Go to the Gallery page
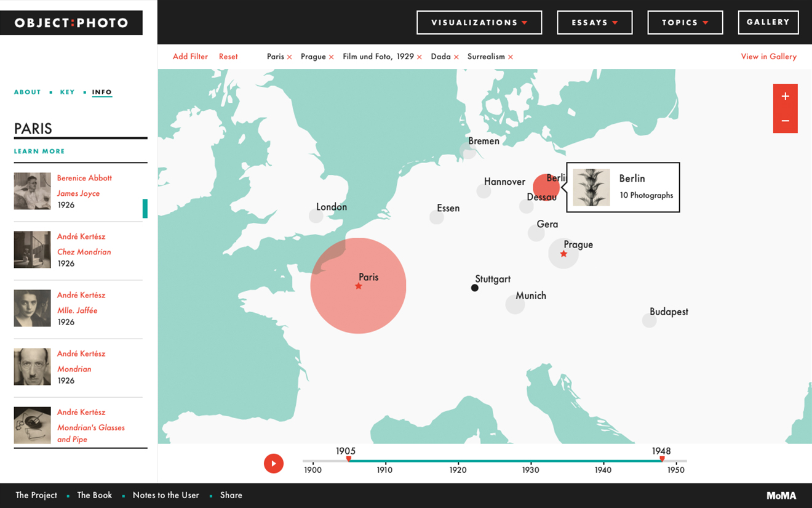The image size is (812, 508). pos(768,22)
